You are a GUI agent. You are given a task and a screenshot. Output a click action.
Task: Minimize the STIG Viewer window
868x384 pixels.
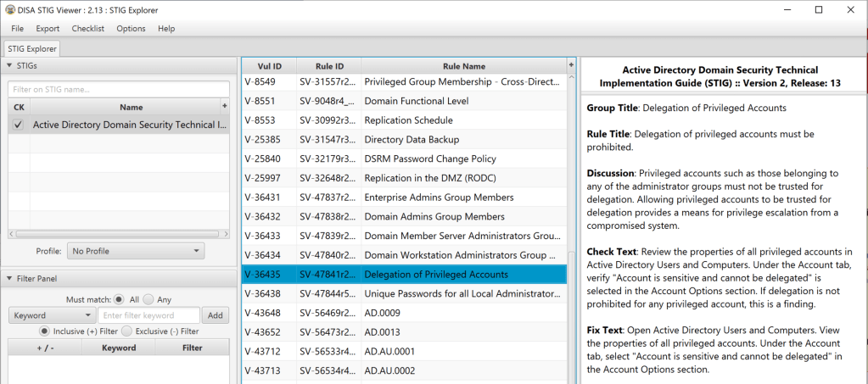point(779,9)
